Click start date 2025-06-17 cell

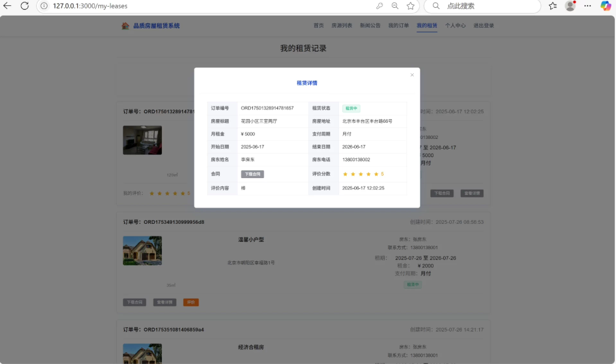point(252,147)
